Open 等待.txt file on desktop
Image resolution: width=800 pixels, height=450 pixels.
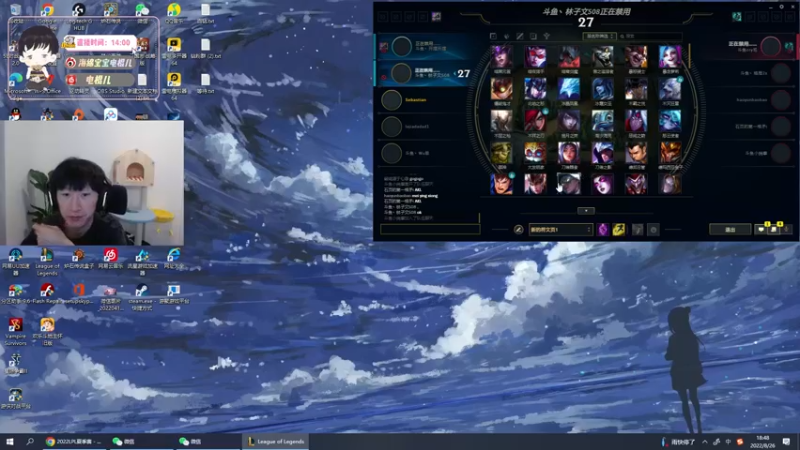coord(206,83)
